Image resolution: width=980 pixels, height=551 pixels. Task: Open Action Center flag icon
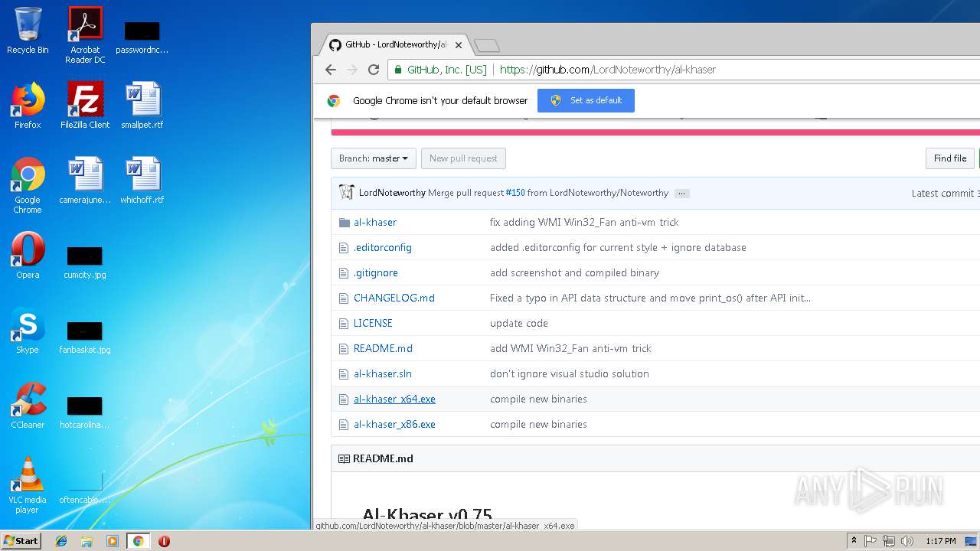[x=871, y=541]
